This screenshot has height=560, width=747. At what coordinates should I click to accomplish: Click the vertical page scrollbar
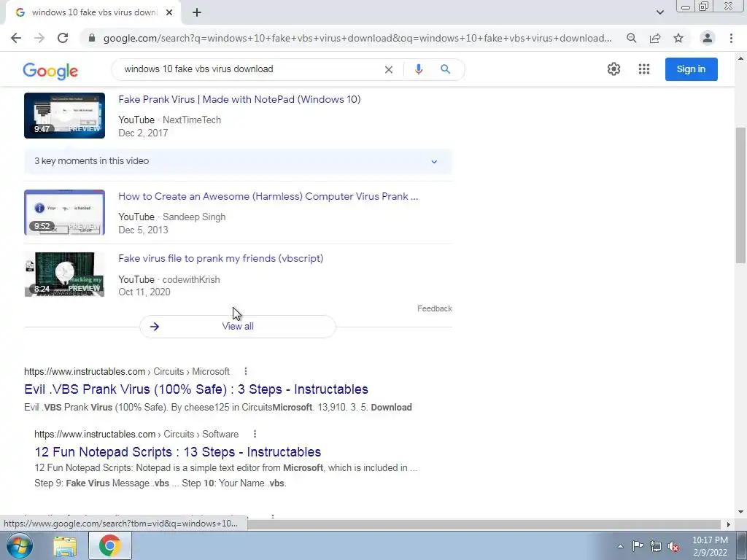tap(740, 195)
